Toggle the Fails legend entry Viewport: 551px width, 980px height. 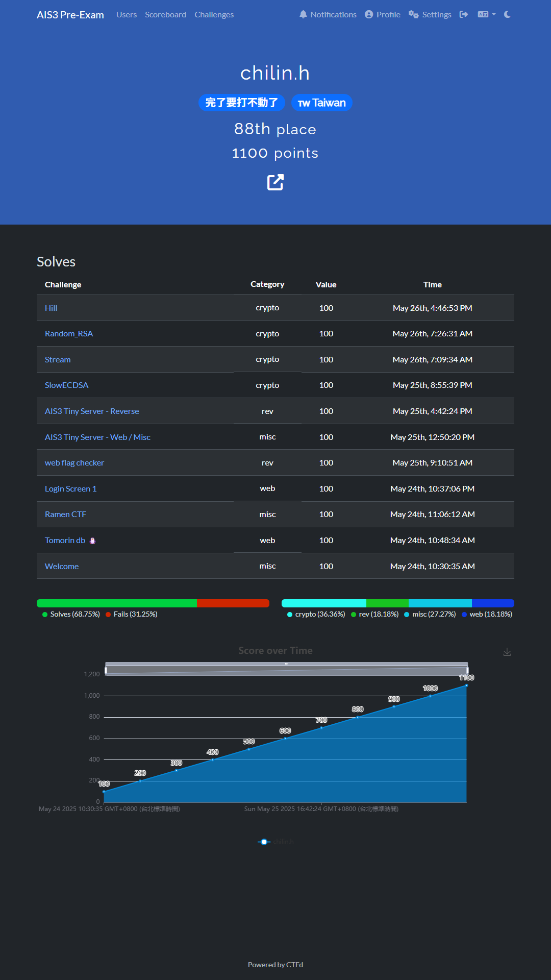pyautogui.click(x=132, y=614)
